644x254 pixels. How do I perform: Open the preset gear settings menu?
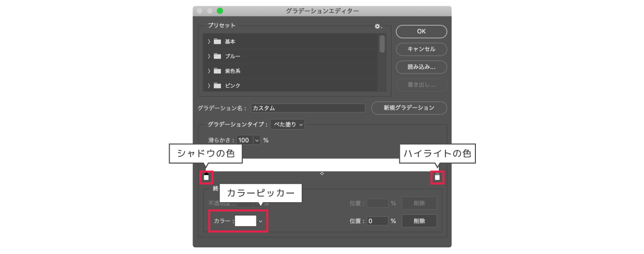tap(377, 26)
